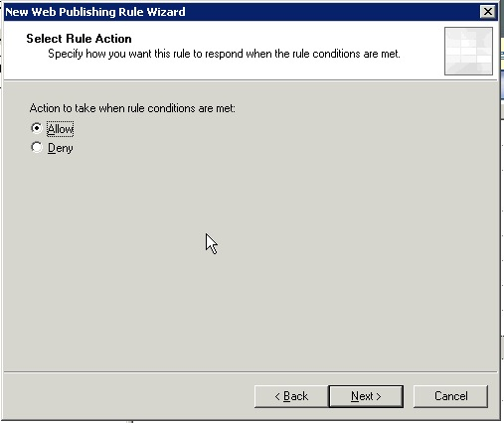Click the blank footer area left of Back
The height and width of the screenshot is (423, 504).
pyautogui.click(x=129, y=396)
